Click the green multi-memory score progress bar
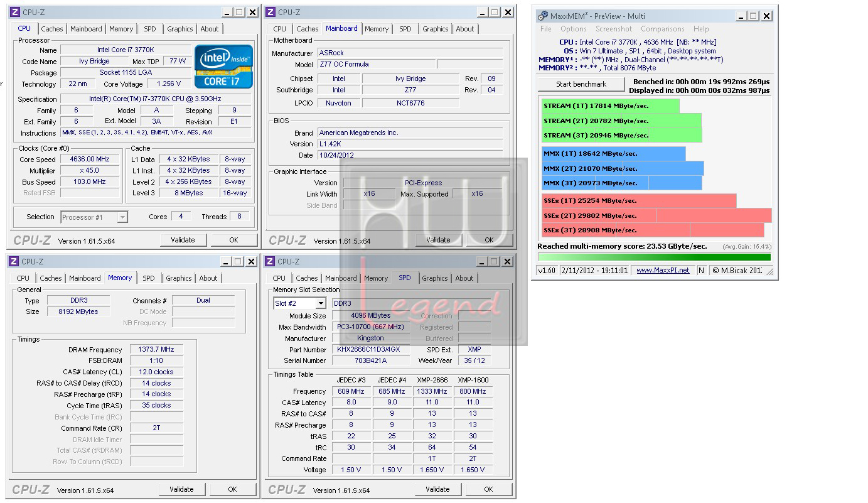868x503 pixels. (x=654, y=257)
